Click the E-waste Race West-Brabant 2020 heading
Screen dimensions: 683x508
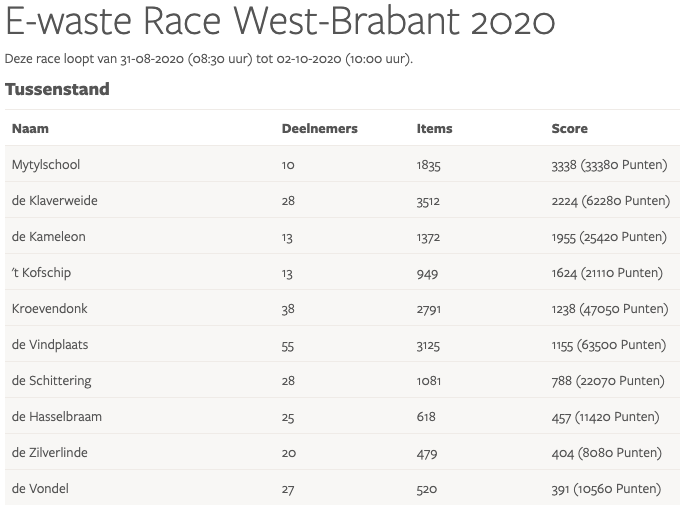[281, 22]
